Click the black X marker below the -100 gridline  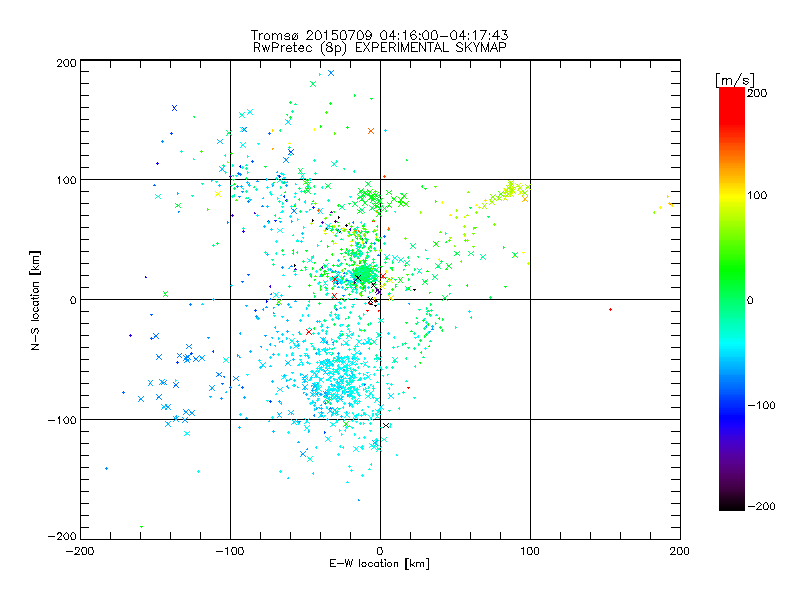[x=386, y=426]
